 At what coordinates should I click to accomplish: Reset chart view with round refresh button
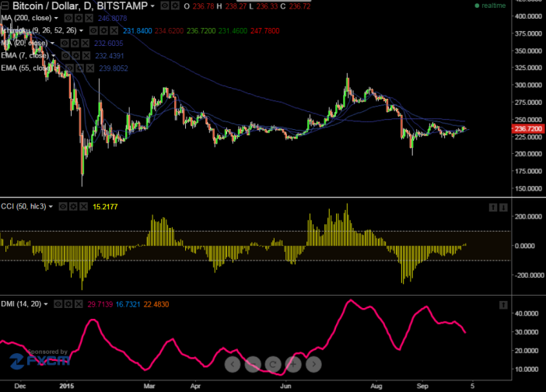tap(273, 364)
